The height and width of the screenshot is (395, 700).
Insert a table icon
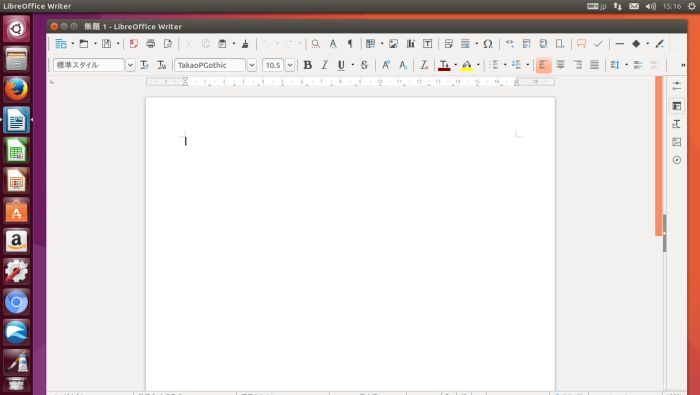pos(371,44)
